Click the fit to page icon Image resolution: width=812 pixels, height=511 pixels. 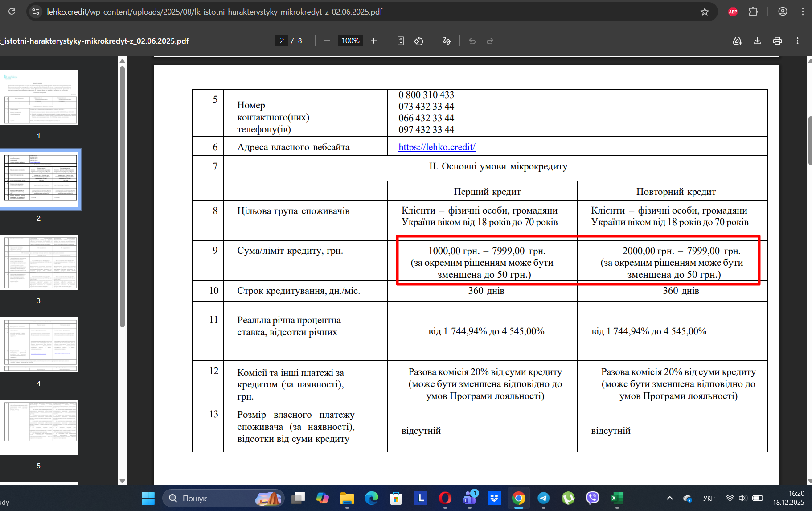pos(401,41)
